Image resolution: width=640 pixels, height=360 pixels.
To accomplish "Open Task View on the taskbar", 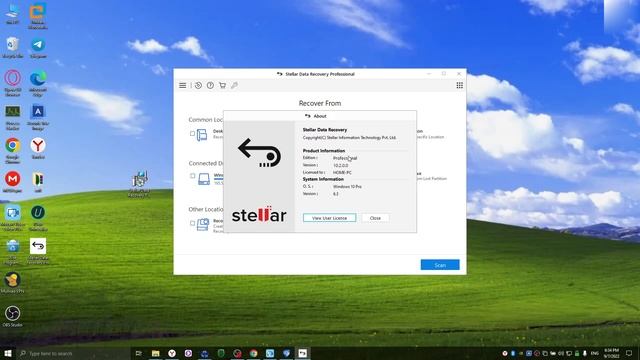I will click(139, 353).
